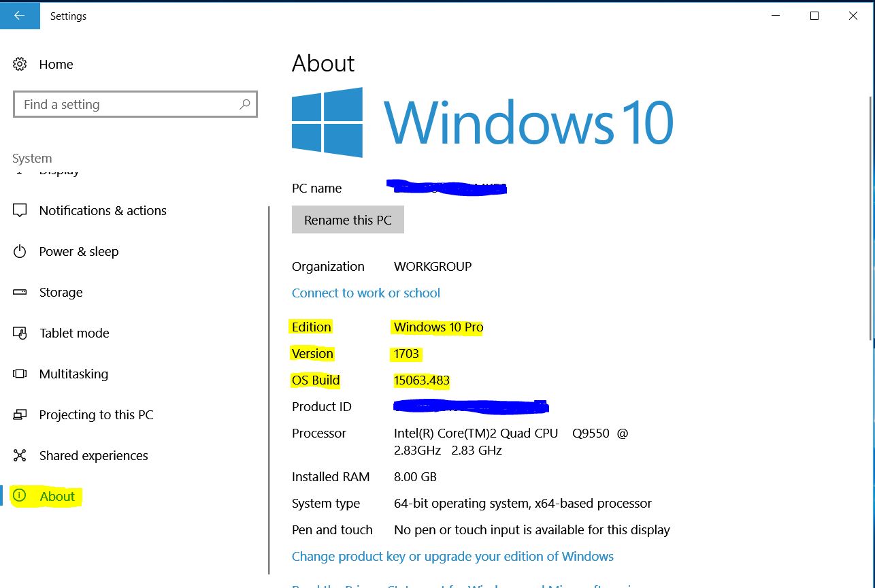
Task: Select the Display icon in sidebar
Action: point(20,169)
